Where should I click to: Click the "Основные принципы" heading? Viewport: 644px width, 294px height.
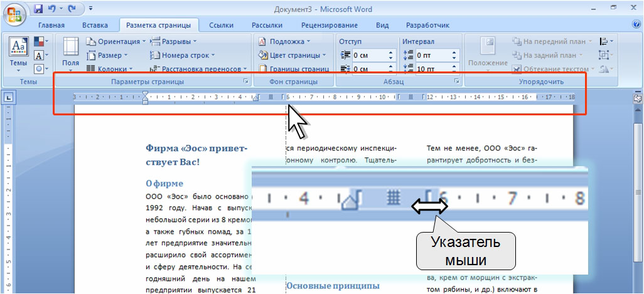(333, 286)
